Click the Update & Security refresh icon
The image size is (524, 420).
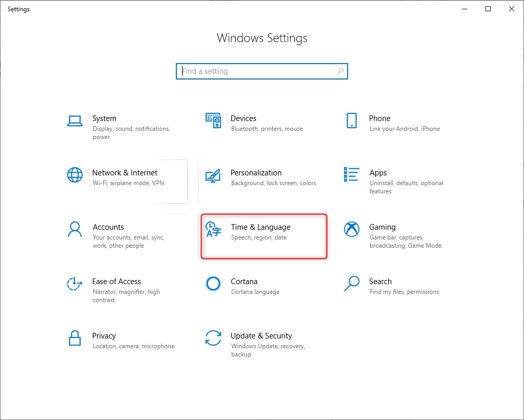213,338
